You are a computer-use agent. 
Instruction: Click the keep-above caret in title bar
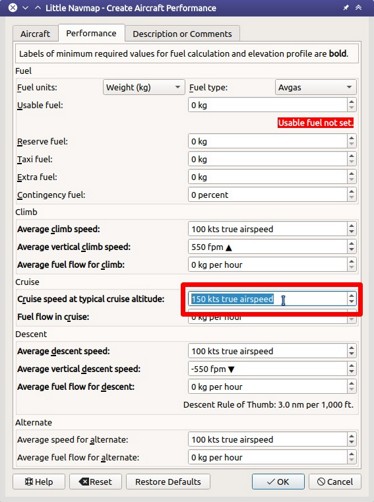pyautogui.click(x=38, y=8)
